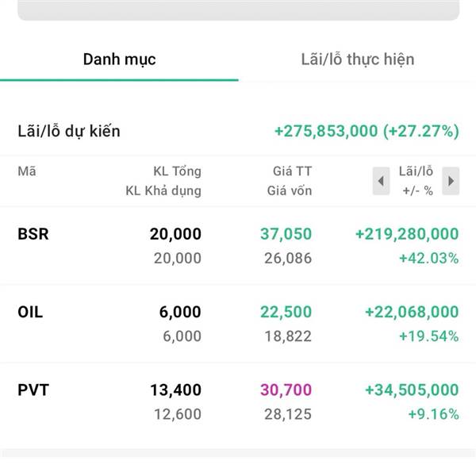Click KL Tổng column header

177,171
